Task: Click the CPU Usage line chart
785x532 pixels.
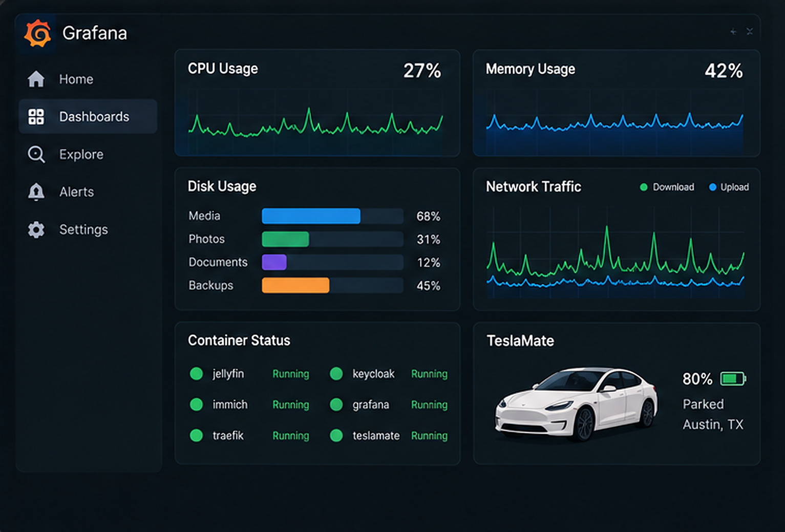Action: tap(315, 122)
